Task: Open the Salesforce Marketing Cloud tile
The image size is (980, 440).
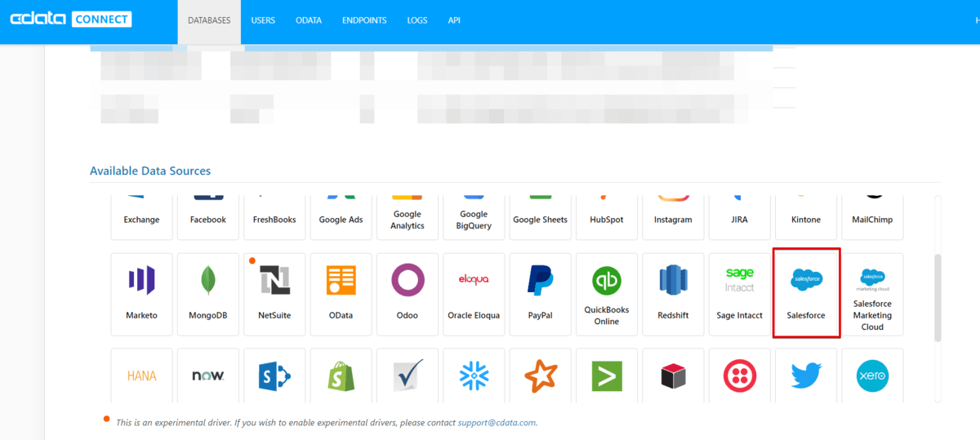Action: 872,294
